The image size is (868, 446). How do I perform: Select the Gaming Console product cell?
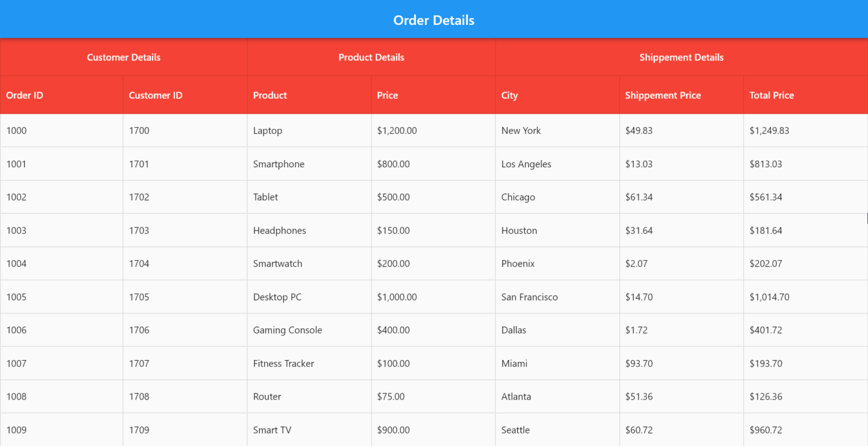(288, 330)
